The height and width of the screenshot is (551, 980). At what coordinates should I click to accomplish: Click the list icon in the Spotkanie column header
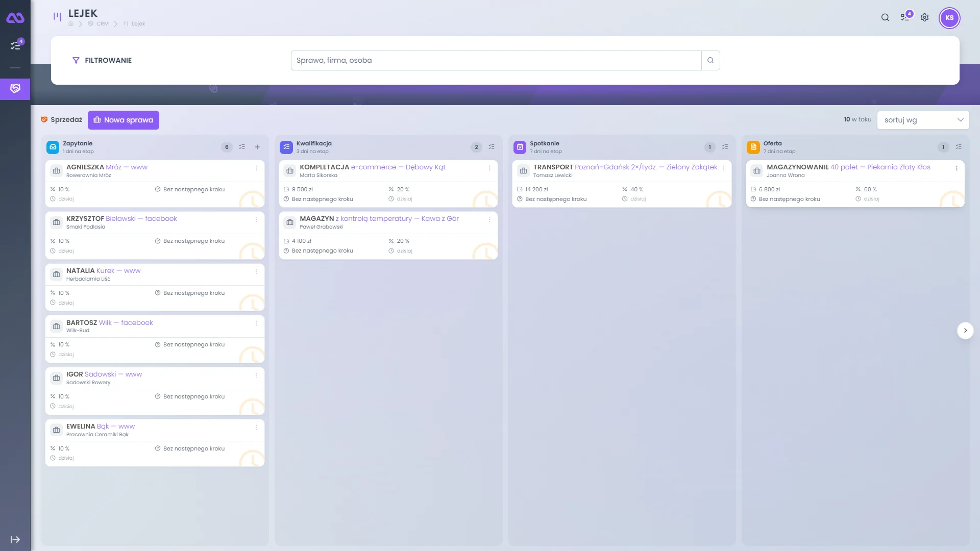point(725,147)
